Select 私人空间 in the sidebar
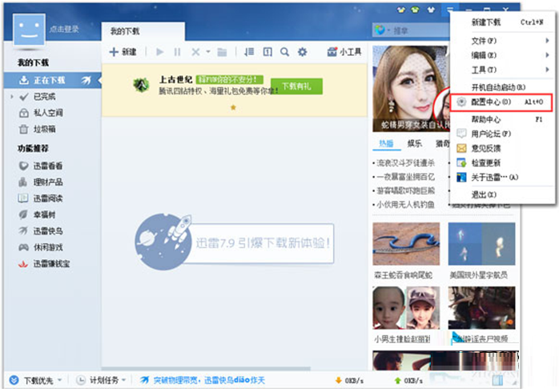 tap(47, 112)
